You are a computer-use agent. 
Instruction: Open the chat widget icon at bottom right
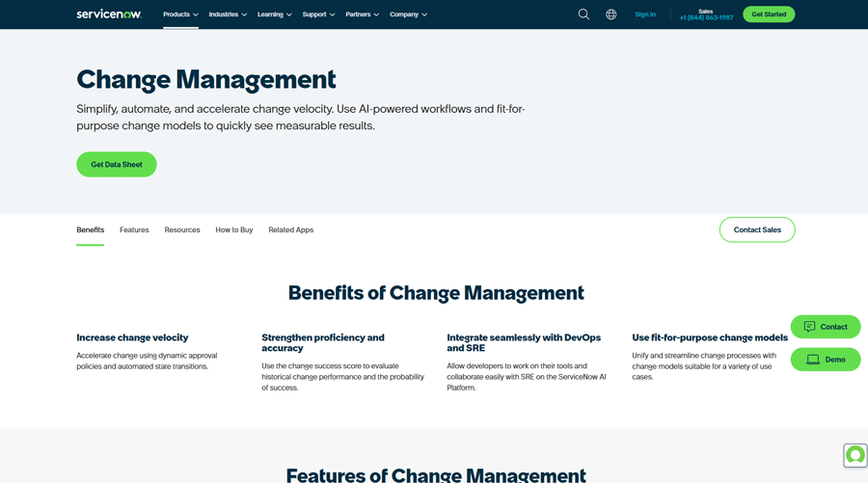coord(855,455)
